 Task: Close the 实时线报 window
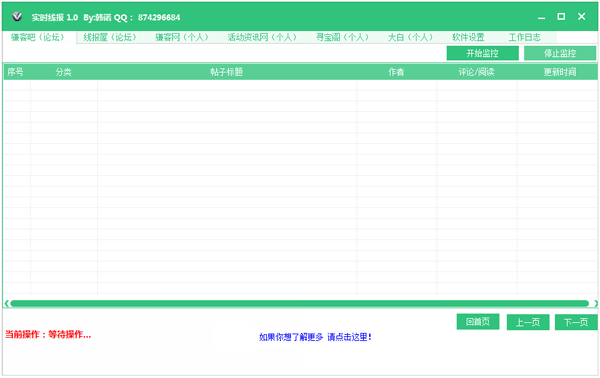(x=581, y=16)
